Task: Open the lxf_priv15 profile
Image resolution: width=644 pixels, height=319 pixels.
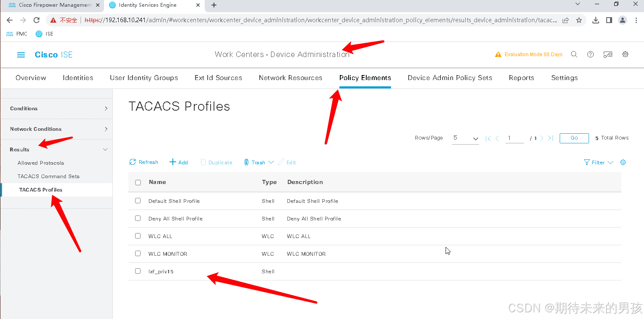Action: tap(161, 272)
